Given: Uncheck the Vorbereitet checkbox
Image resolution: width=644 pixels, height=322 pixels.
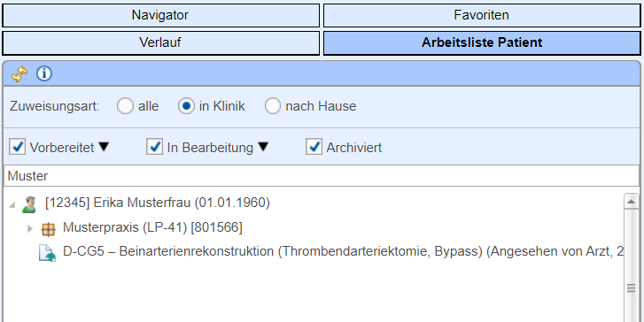Looking at the screenshot, I should 17,147.
